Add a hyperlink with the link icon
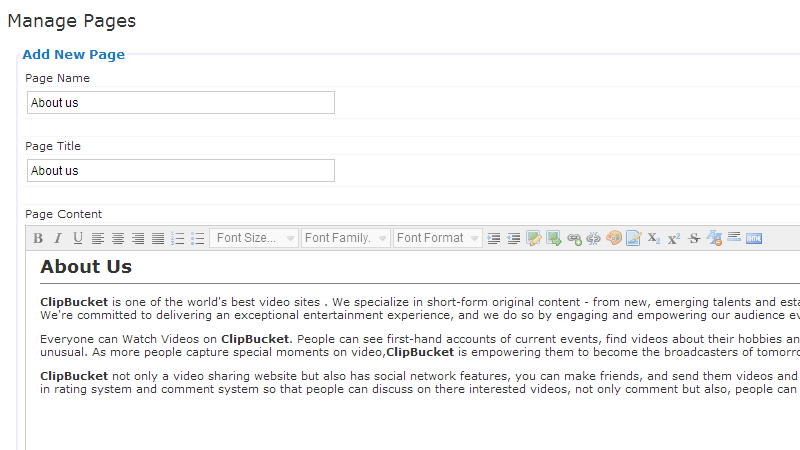This screenshot has height=450, width=800. [574, 238]
